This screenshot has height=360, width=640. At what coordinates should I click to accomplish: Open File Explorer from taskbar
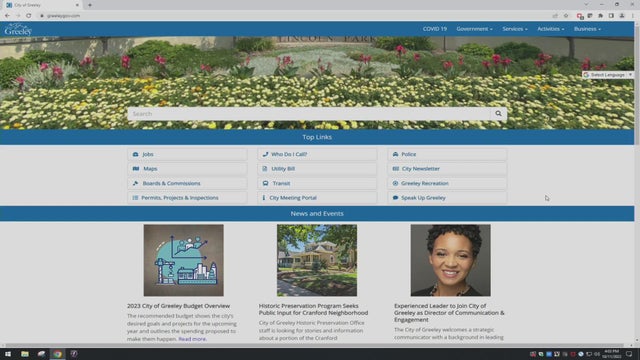24,354
